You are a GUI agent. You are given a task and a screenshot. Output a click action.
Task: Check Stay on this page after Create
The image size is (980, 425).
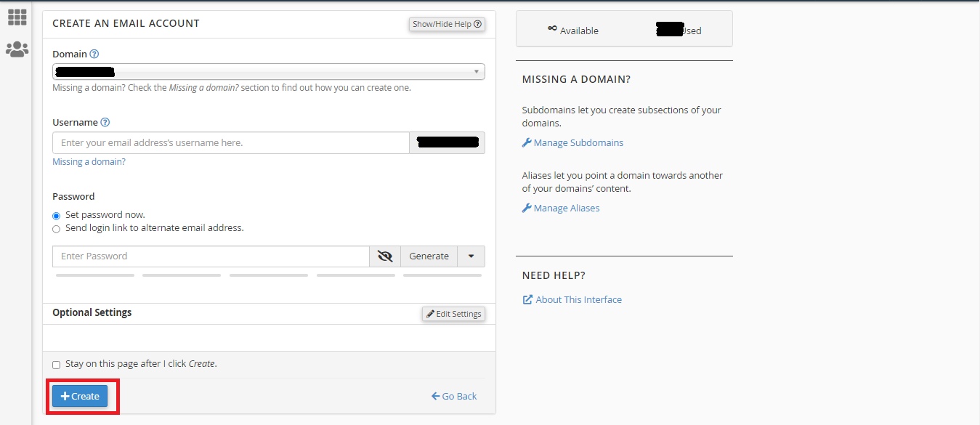[x=57, y=365]
